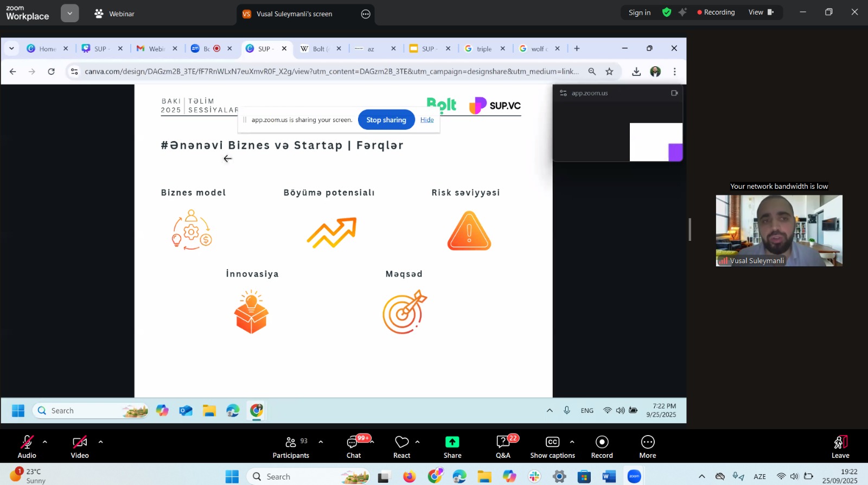Click the Record button in Zoom toolbar
Viewport: 868px width, 485px height.
(602, 442)
